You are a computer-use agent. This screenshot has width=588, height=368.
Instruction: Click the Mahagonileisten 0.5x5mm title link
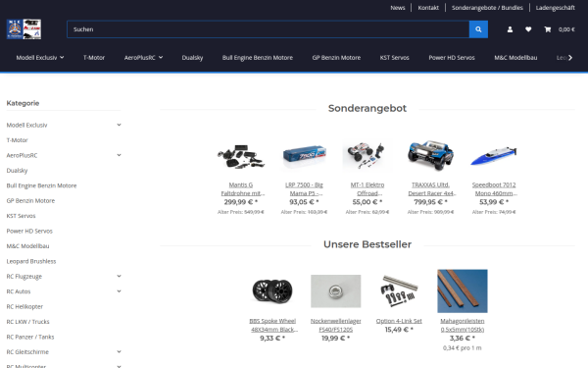463,325
